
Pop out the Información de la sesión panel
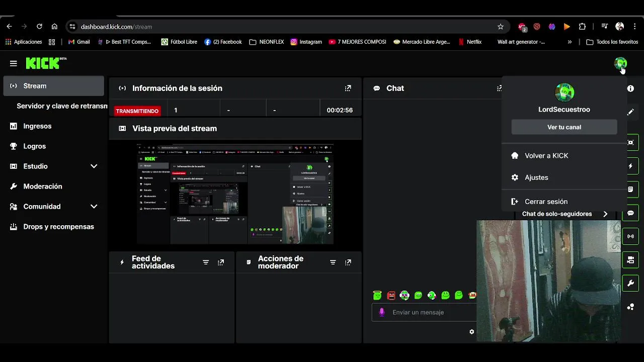(x=348, y=88)
